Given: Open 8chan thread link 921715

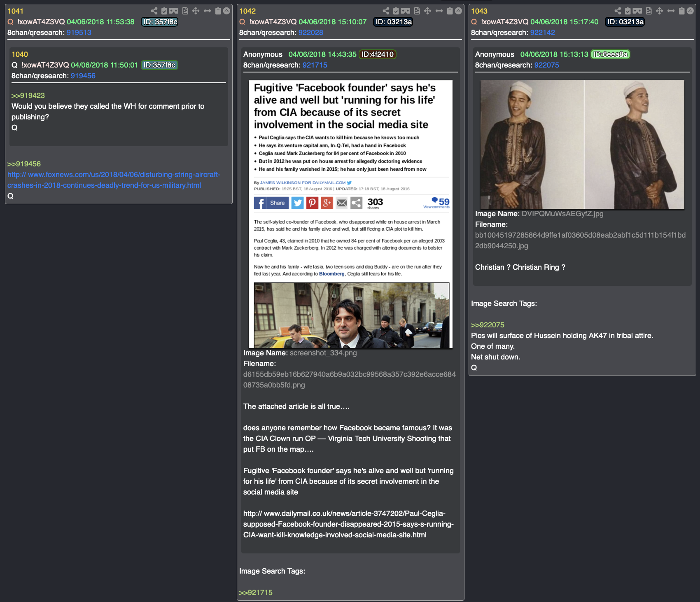Looking at the screenshot, I should [x=315, y=65].
